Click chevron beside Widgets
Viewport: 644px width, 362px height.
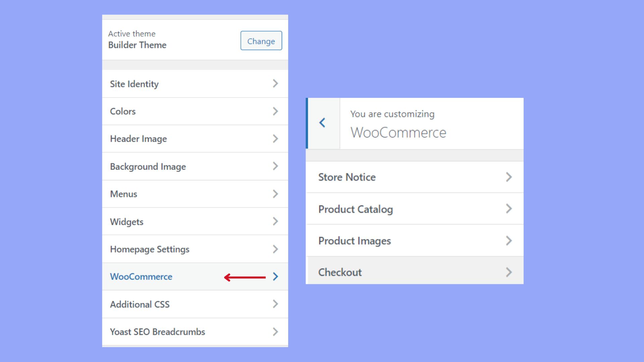point(275,222)
